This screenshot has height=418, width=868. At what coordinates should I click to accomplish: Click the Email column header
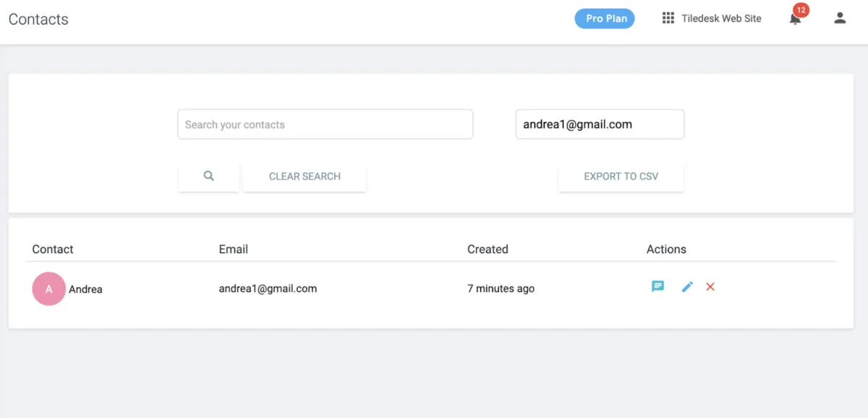pos(233,249)
